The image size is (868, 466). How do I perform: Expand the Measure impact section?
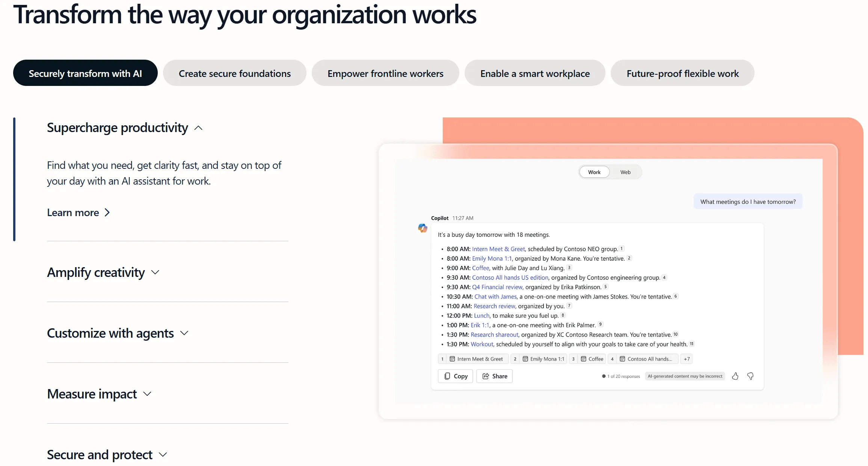tap(99, 394)
